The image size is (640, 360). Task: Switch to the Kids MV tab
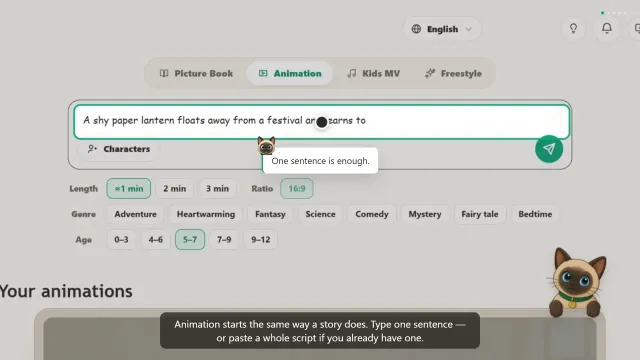pos(373,73)
